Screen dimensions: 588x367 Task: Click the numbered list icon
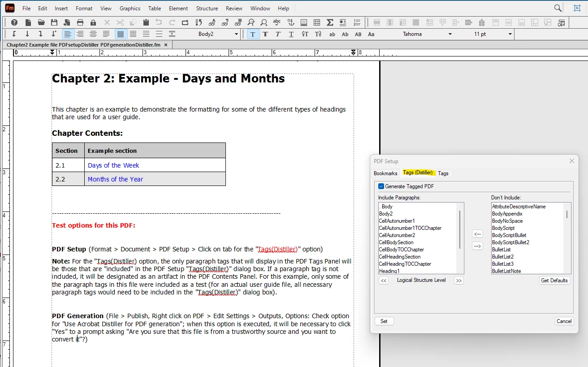click(357, 22)
